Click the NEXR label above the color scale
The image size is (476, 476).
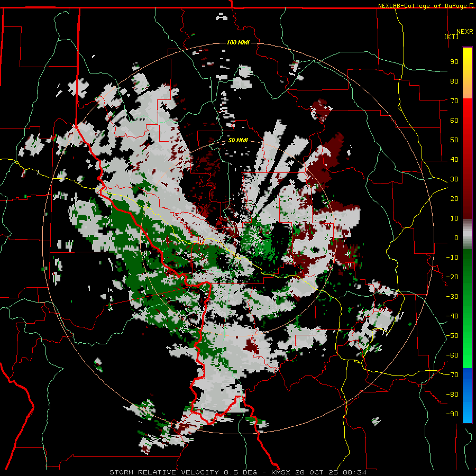(x=464, y=32)
